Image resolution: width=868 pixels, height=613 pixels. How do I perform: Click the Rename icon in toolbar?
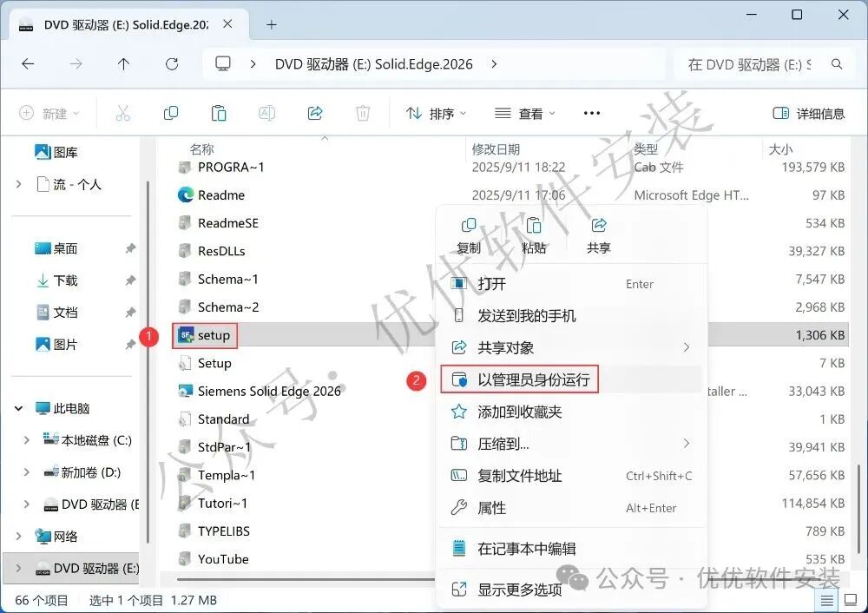(266, 114)
